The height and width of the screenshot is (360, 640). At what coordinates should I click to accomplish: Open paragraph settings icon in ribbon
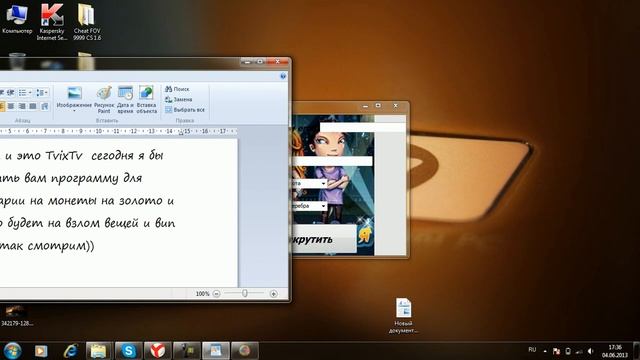click(44, 106)
